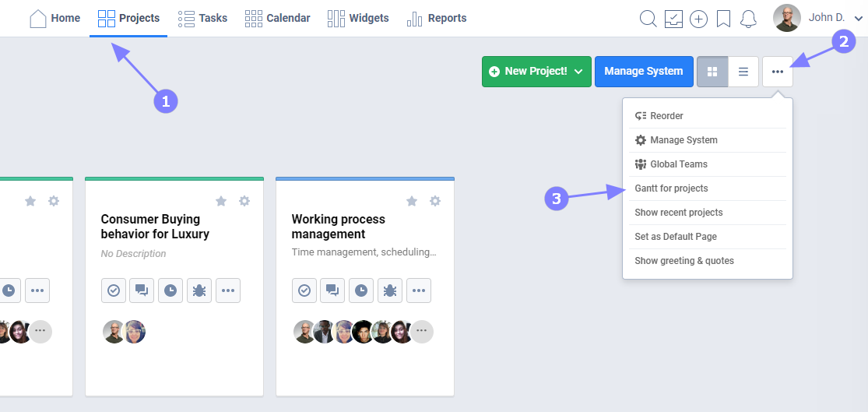The width and height of the screenshot is (868, 412).
Task: Switch to list view layout
Action: click(743, 72)
